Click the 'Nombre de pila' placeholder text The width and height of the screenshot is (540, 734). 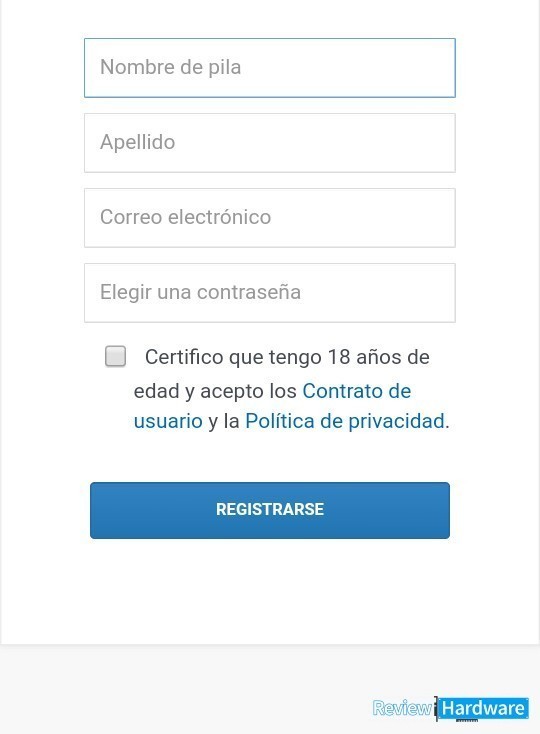coord(170,67)
